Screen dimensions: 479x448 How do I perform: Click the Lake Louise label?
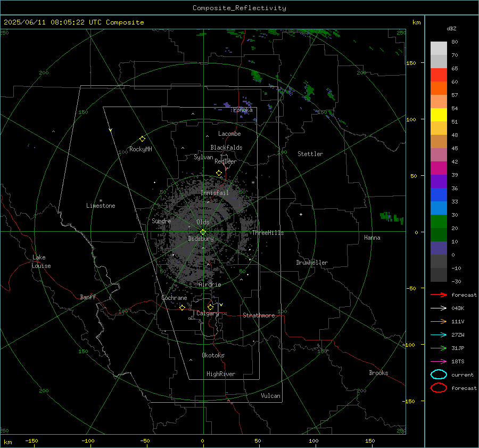point(41,262)
